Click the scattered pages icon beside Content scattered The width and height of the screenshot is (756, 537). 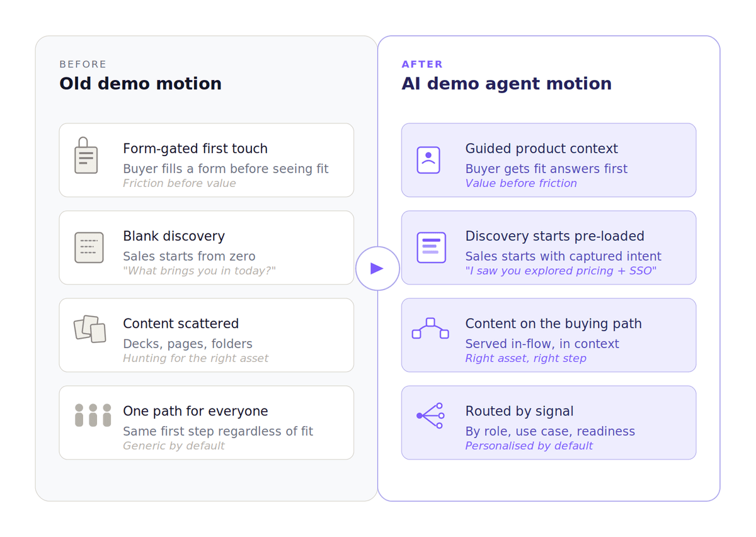[x=89, y=329]
